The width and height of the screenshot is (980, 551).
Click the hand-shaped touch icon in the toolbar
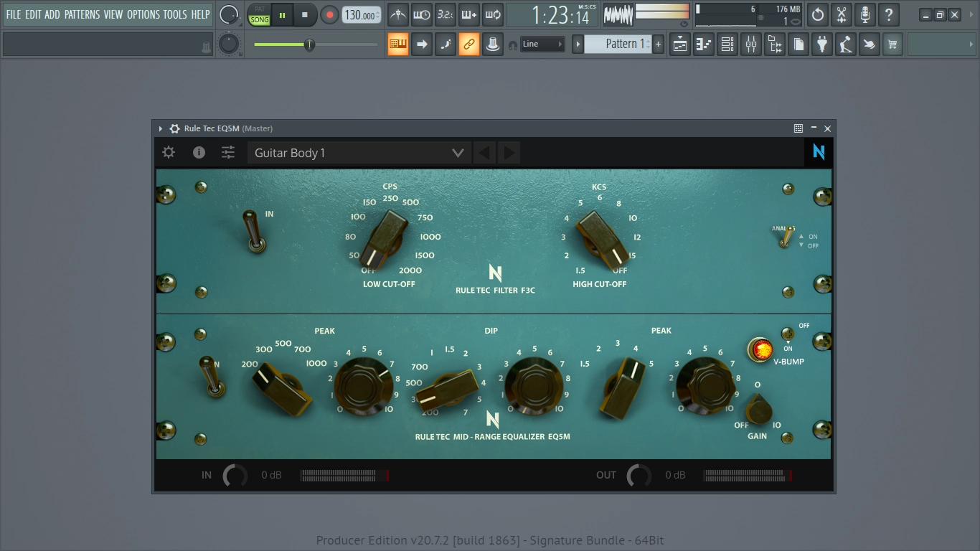[870, 44]
